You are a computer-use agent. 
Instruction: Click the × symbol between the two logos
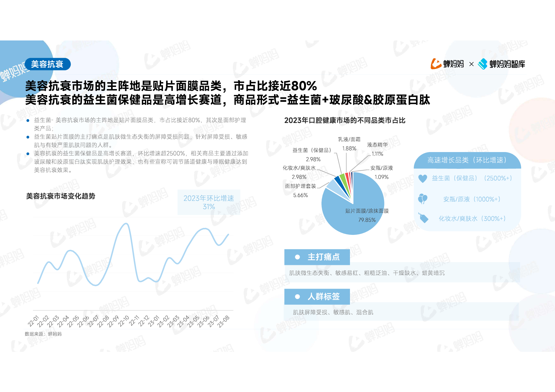point(471,64)
